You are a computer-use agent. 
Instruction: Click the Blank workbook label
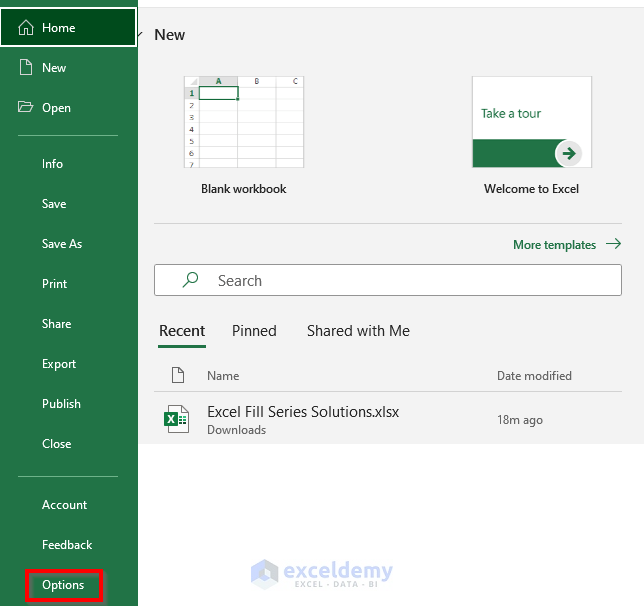tap(244, 189)
